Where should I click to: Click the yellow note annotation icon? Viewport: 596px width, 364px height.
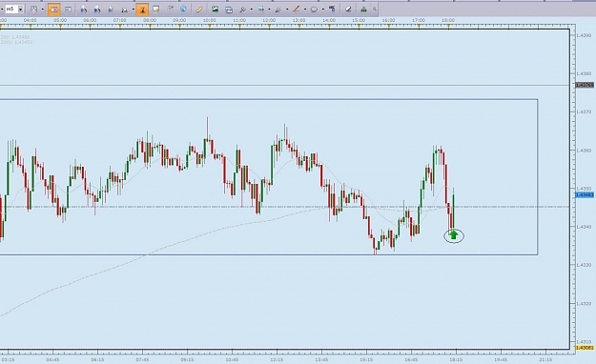click(x=155, y=10)
